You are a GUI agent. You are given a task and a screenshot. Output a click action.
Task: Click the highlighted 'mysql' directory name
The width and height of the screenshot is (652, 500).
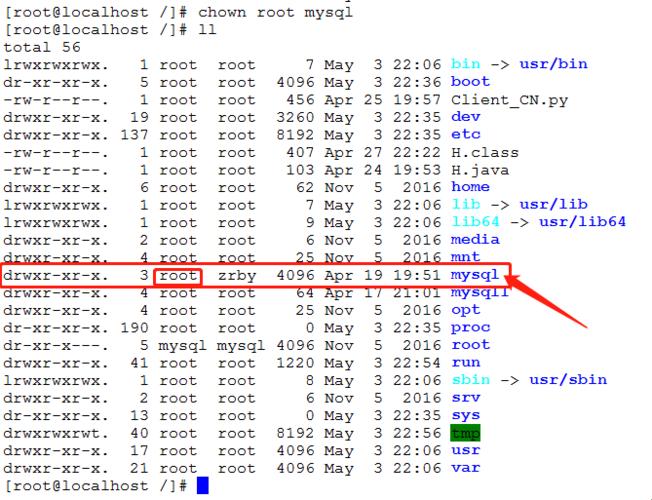[x=475, y=275]
